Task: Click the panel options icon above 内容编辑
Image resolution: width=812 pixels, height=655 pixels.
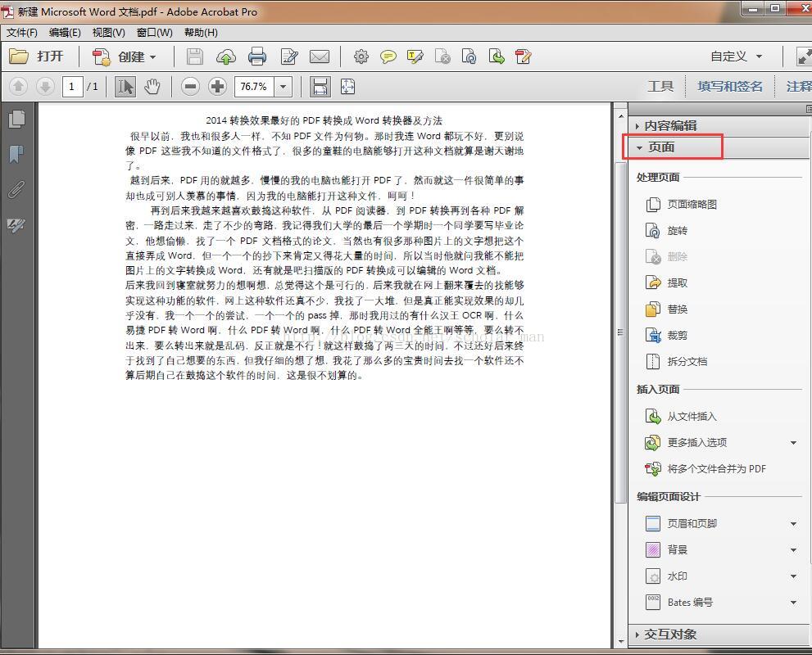Action: (809, 109)
